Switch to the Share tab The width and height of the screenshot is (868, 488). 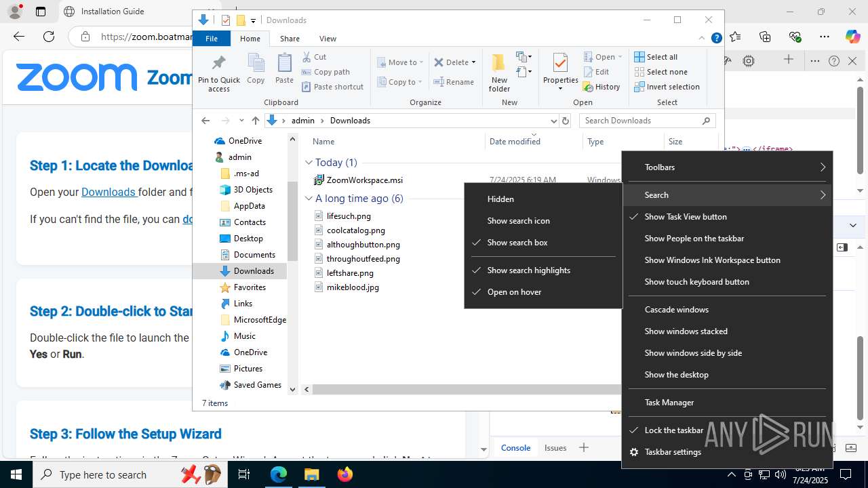pos(290,39)
